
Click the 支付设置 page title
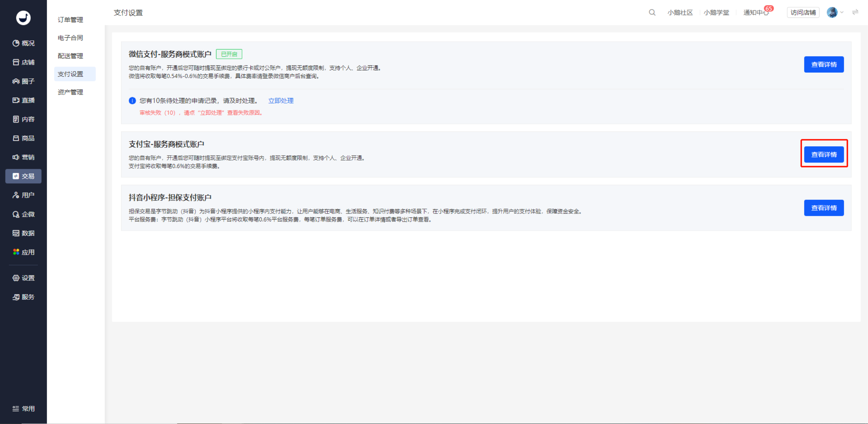tap(128, 12)
